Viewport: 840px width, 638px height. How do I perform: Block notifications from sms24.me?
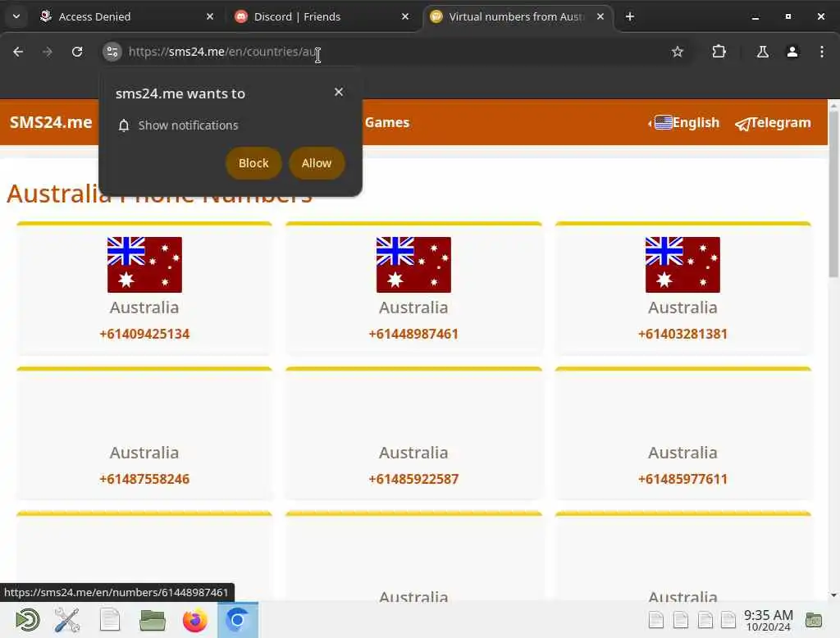tap(253, 163)
